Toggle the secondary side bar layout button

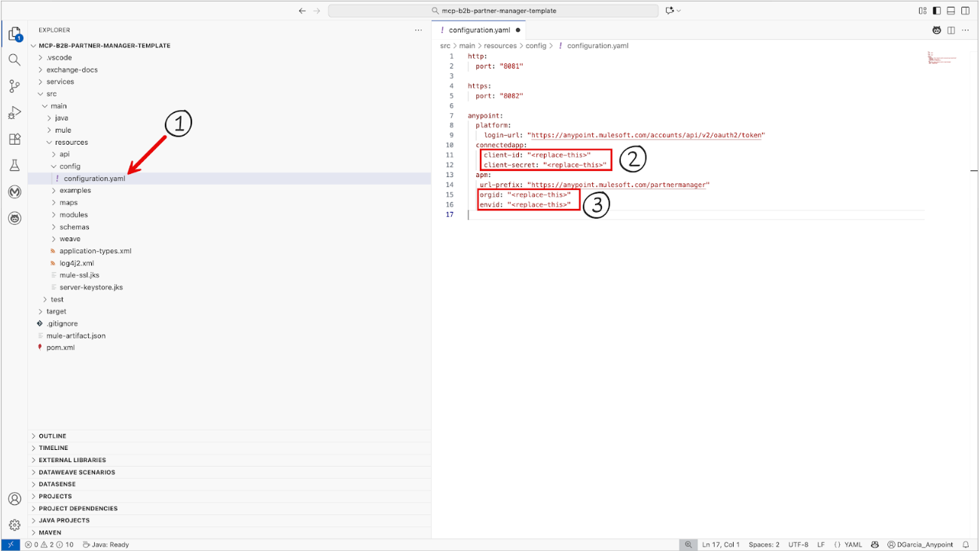(x=966, y=11)
